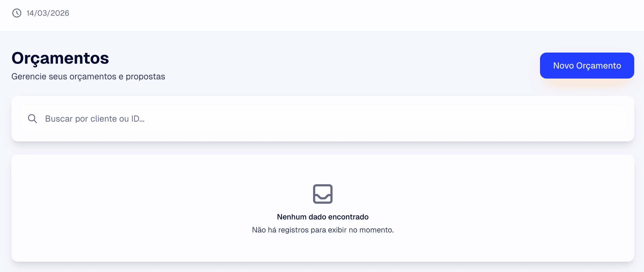The height and width of the screenshot is (272, 644).
Task: Create a new orçamento with the blue button
Action: pyautogui.click(x=587, y=66)
